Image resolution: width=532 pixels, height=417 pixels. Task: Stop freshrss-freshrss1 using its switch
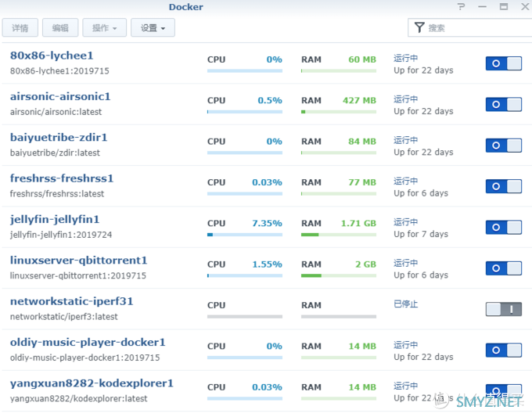point(504,186)
